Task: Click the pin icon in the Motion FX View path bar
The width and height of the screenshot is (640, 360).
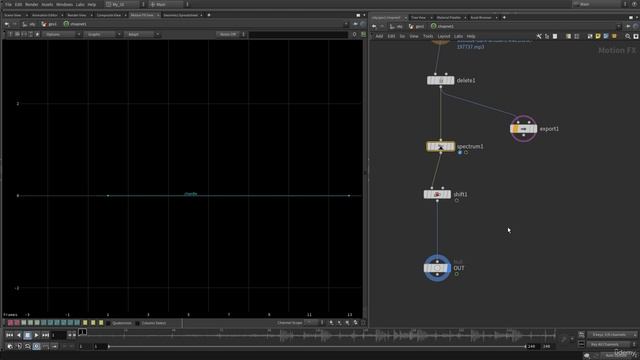Action: (356, 24)
